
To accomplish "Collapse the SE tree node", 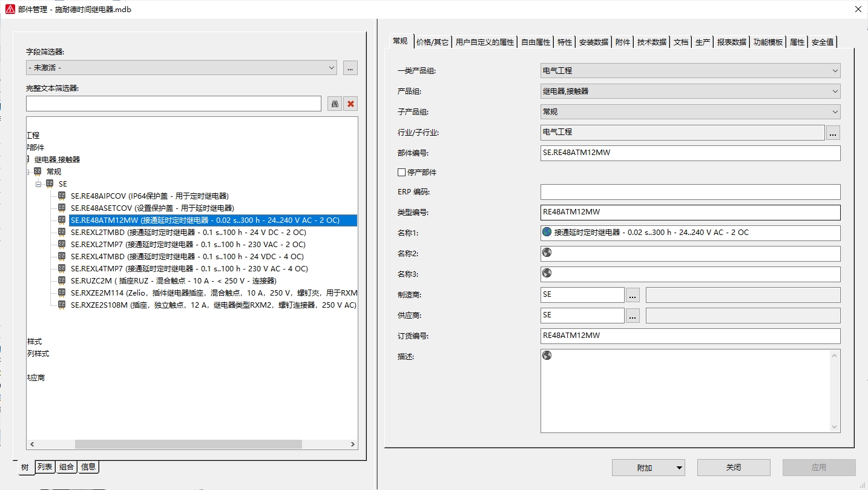I will pyautogui.click(x=38, y=184).
